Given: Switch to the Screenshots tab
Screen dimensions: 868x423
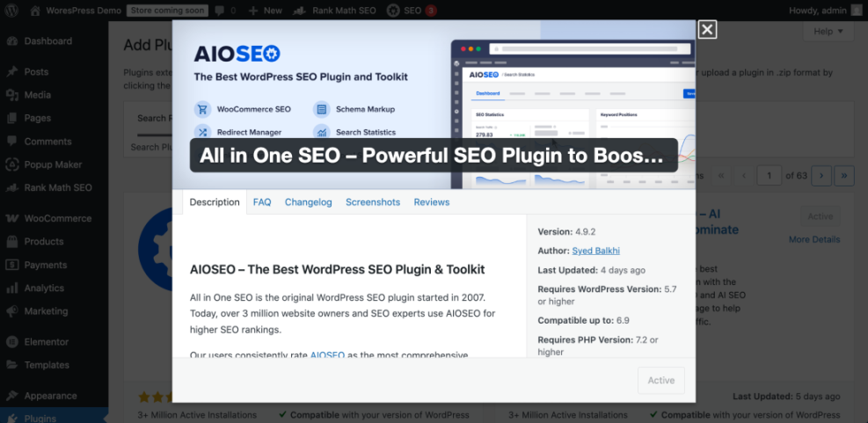Looking at the screenshot, I should [373, 202].
